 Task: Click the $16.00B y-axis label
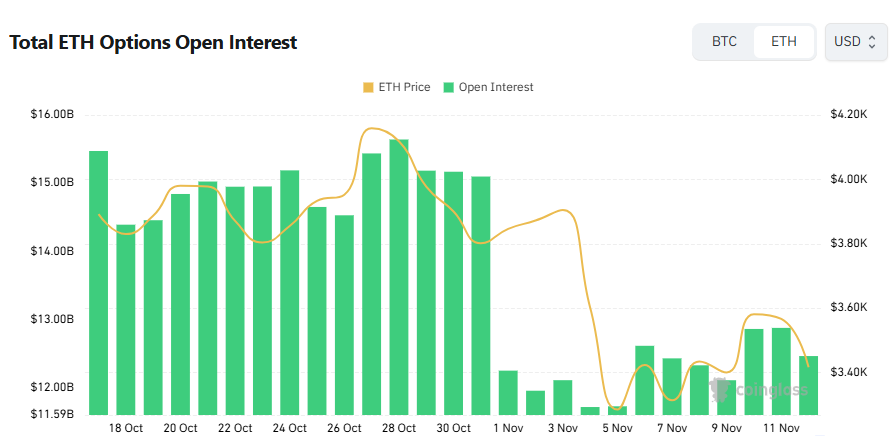click(x=52, y=115)
